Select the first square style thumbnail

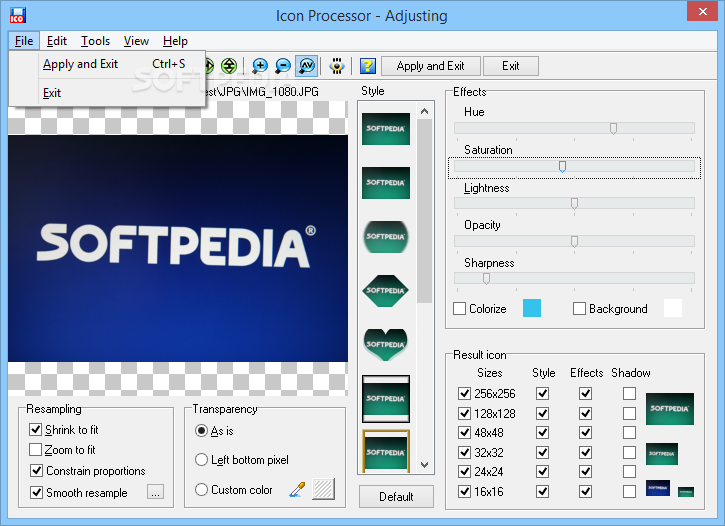[386, 129]
